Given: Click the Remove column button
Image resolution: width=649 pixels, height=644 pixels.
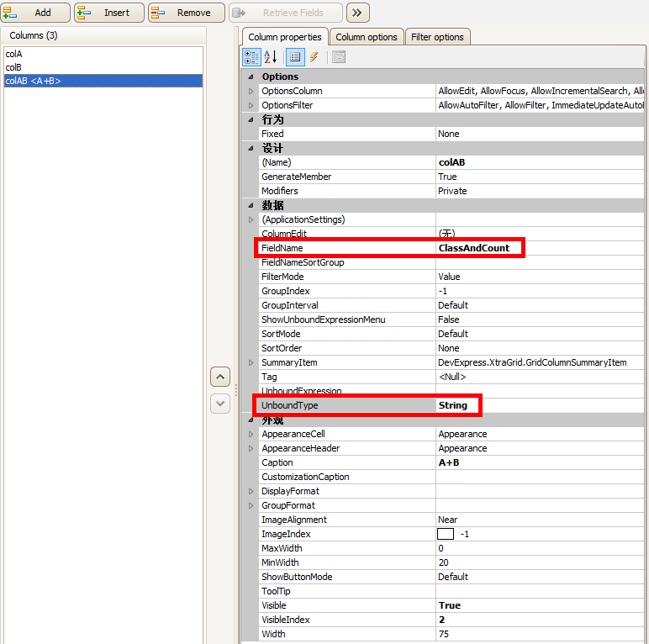Looking at the screenshot, I should (x=187, y=13).
